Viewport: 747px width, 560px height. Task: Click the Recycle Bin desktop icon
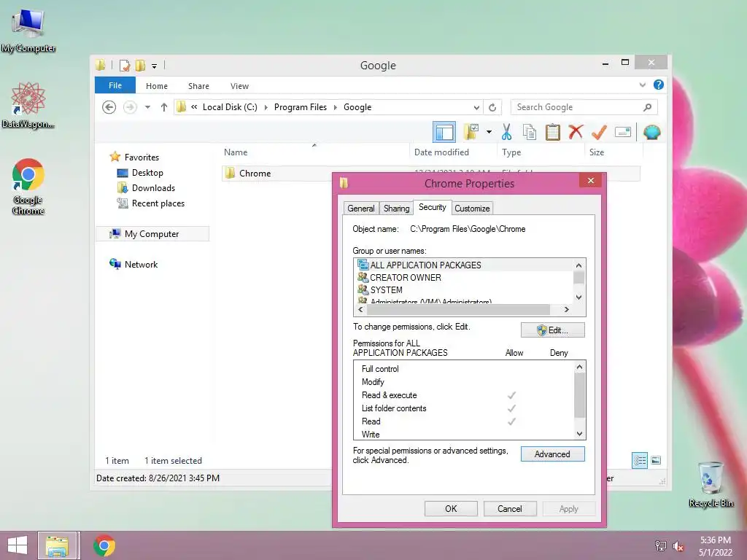(711, 484)
